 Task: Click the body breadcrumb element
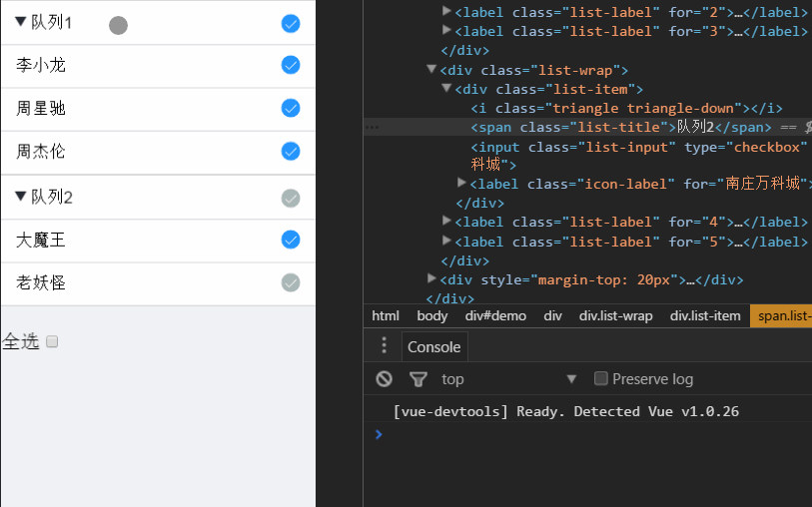point(431,316)
